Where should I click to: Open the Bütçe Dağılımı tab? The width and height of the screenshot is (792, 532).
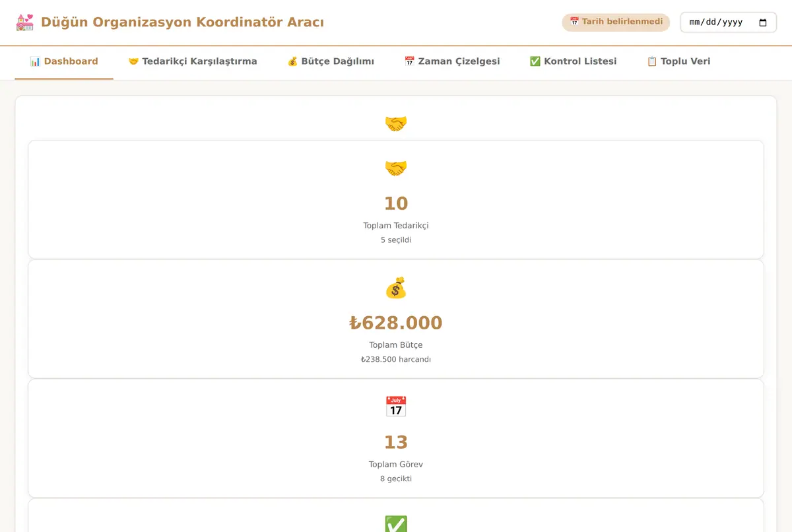coord(331,61)
